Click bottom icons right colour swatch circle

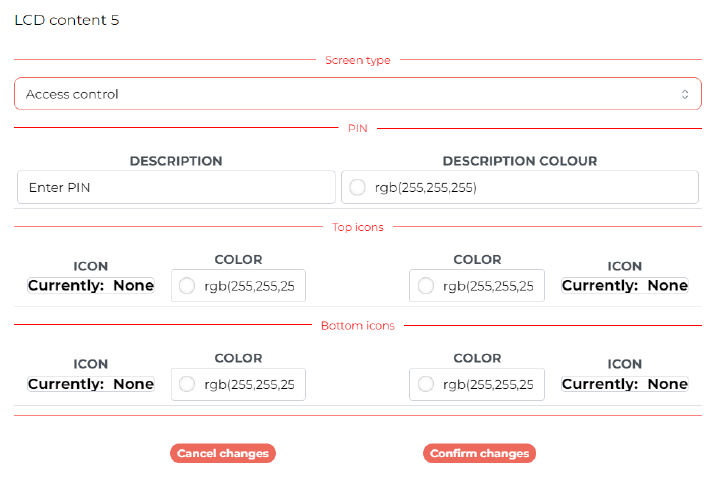click(426, 384)
